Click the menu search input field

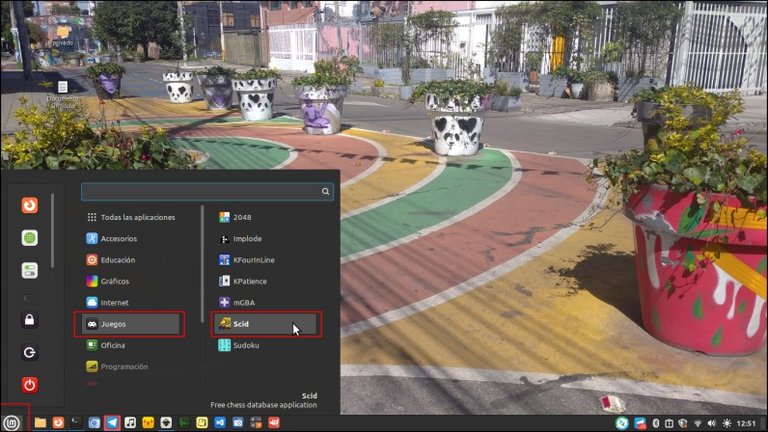tap(207, 192)
